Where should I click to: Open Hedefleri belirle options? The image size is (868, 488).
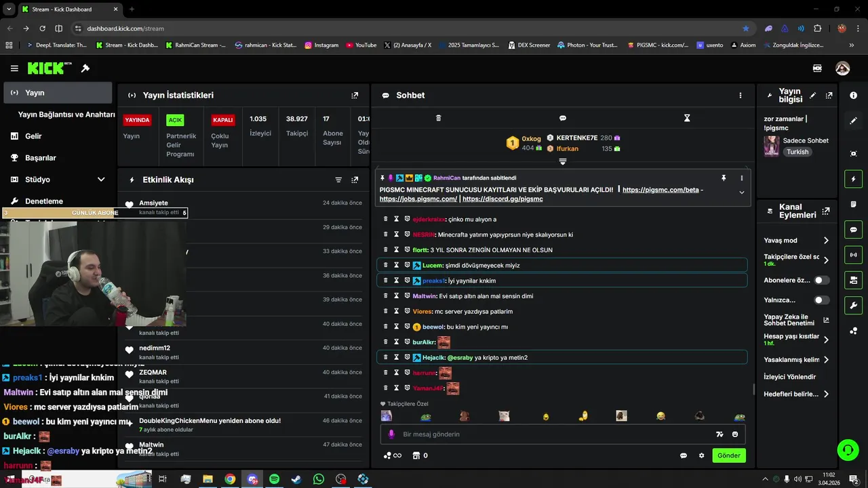796,394
